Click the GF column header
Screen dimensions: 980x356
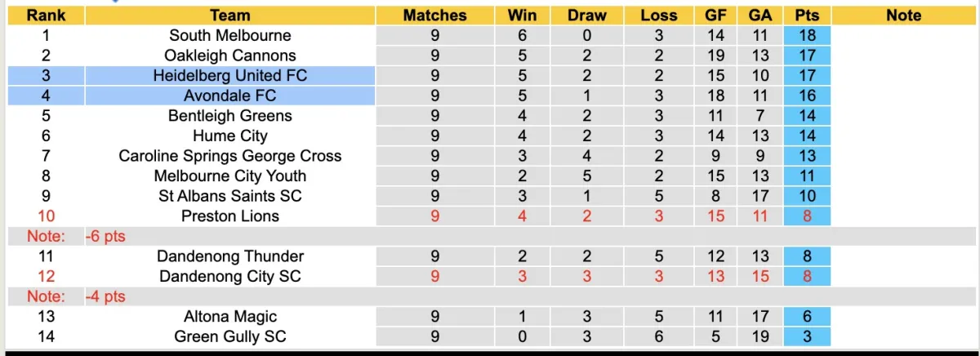[x=716, y=16]
